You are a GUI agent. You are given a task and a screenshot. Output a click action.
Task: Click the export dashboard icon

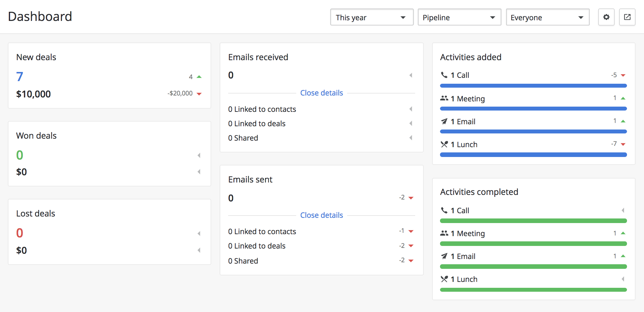click(627, 17)
